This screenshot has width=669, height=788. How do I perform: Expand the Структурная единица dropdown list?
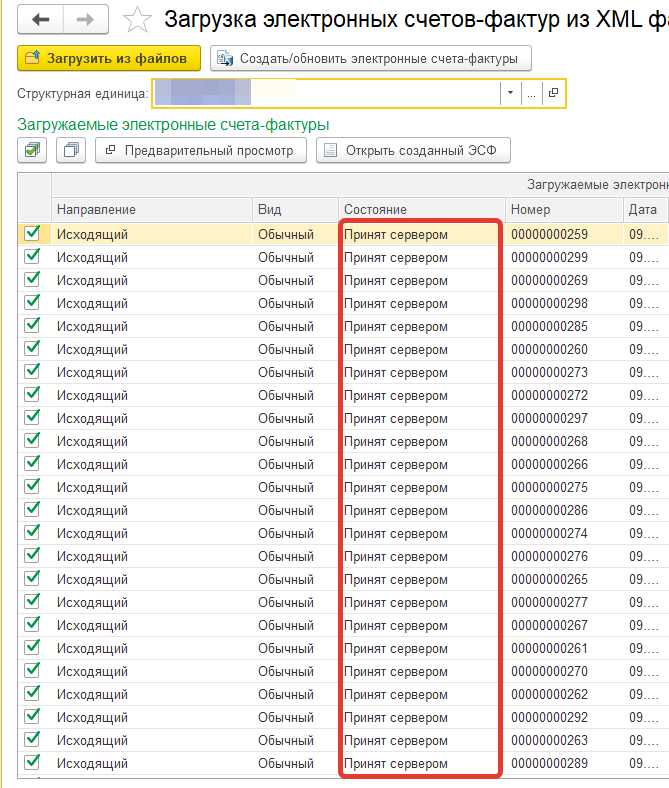point(510,93)
